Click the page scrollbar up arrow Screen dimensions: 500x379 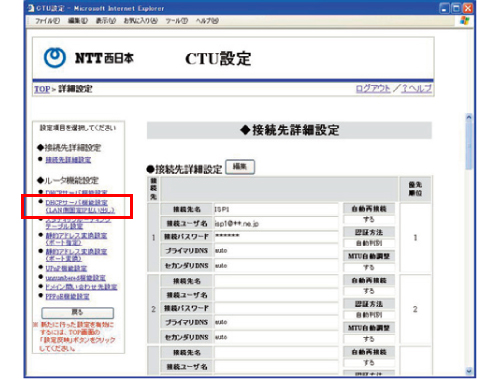click(x=469, y=117)
